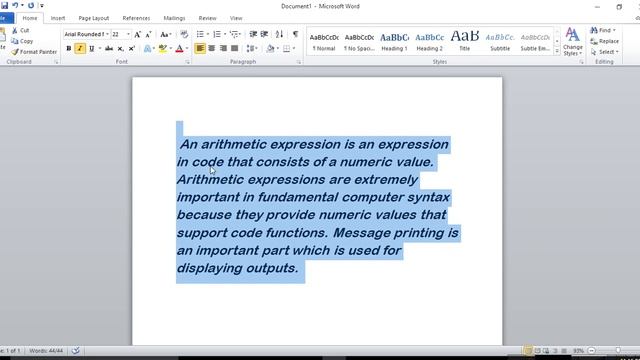Open Change Styles menu
This screenshot has height=360, width=640.
point(573,42)
